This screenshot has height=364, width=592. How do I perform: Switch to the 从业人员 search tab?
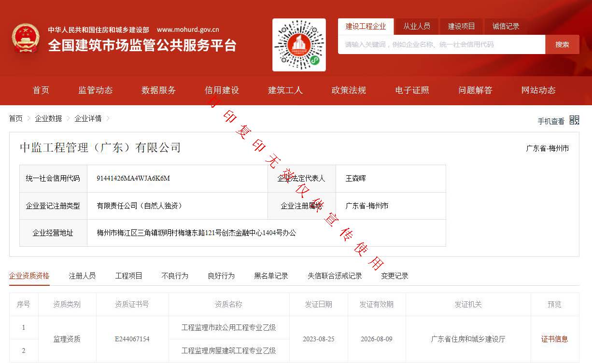click(417, 27)
